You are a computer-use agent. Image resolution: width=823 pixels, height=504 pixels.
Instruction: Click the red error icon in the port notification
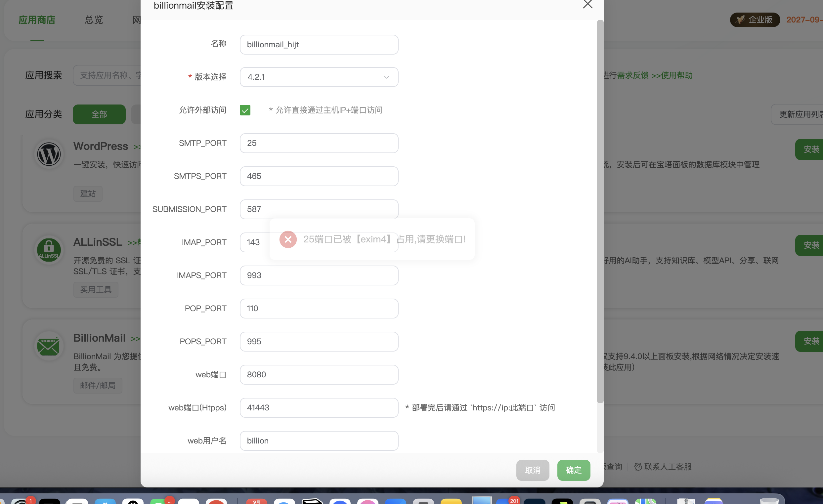[288, 239]
